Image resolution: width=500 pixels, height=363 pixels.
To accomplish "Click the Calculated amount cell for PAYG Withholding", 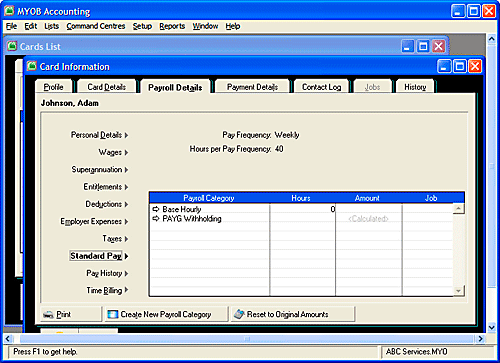I will point(369,219).
